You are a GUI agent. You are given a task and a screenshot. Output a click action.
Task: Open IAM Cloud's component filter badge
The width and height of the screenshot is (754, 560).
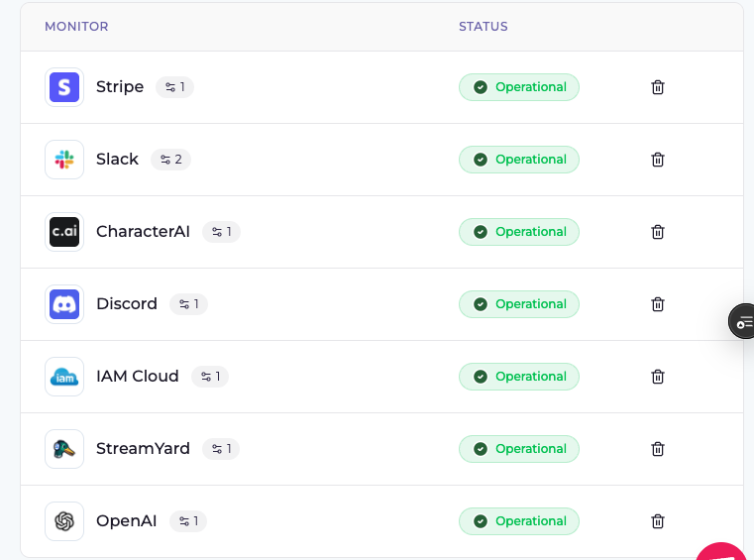tap(210, 377)
